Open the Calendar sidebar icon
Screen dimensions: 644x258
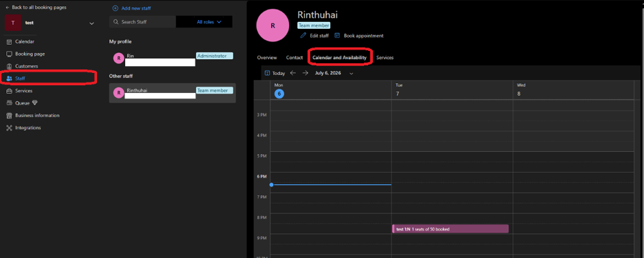[x=9, y=41]
